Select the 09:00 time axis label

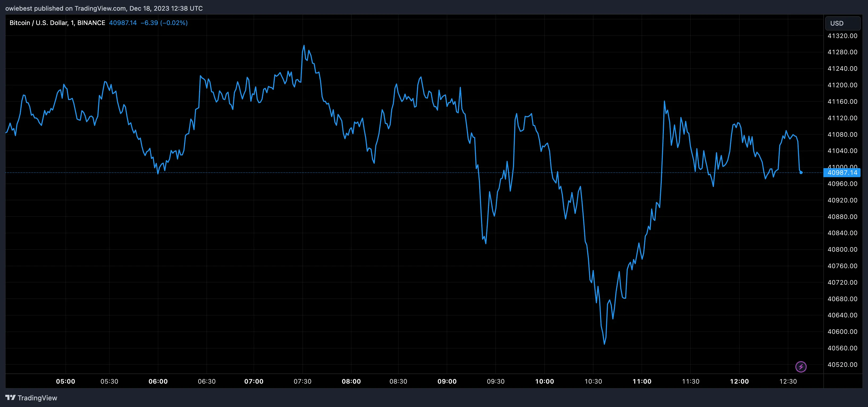447,381
